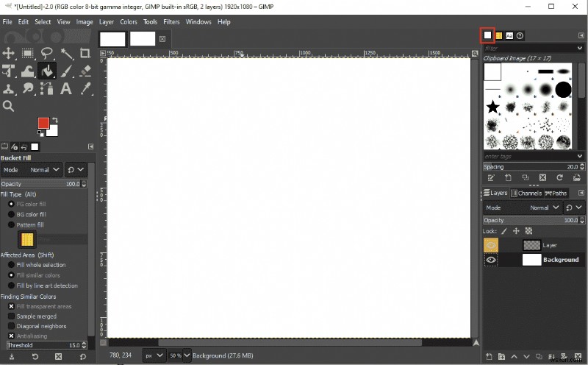Select the Clone stamp tool
Viewport: 588px width, 365px height.
(x=9, y=89)
